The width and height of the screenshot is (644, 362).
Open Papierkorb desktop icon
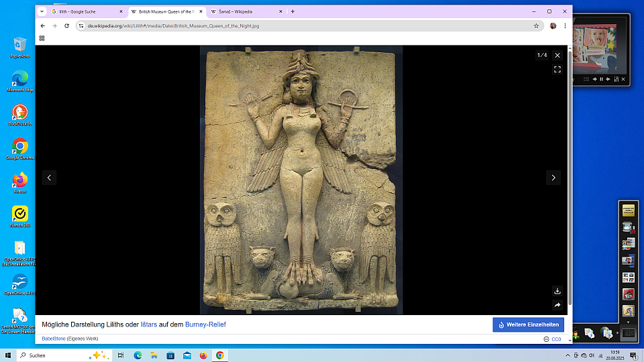click(x=19, y=48)
